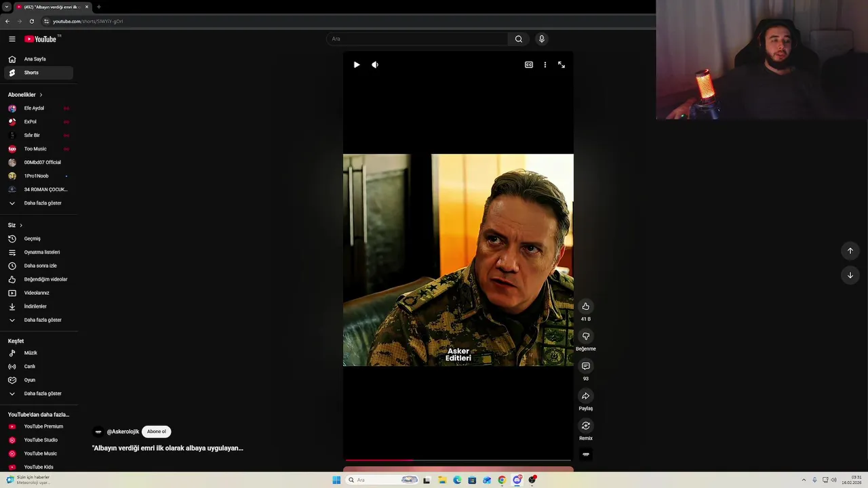The width and height of the screenshot is (868, 488).
Task: Expand Siz section Daha fazla göster
Action: point(39,320)
